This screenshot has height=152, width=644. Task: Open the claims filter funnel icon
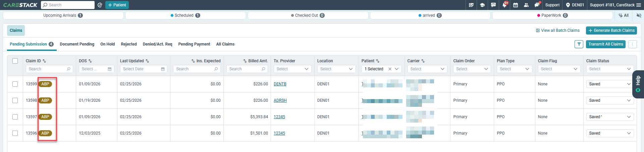coord(579,44)
